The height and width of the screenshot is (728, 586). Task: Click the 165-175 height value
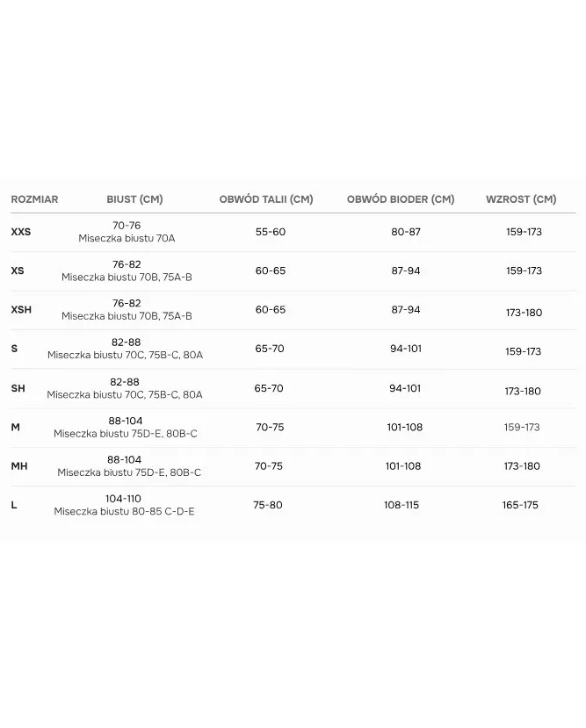pos(520,505)
